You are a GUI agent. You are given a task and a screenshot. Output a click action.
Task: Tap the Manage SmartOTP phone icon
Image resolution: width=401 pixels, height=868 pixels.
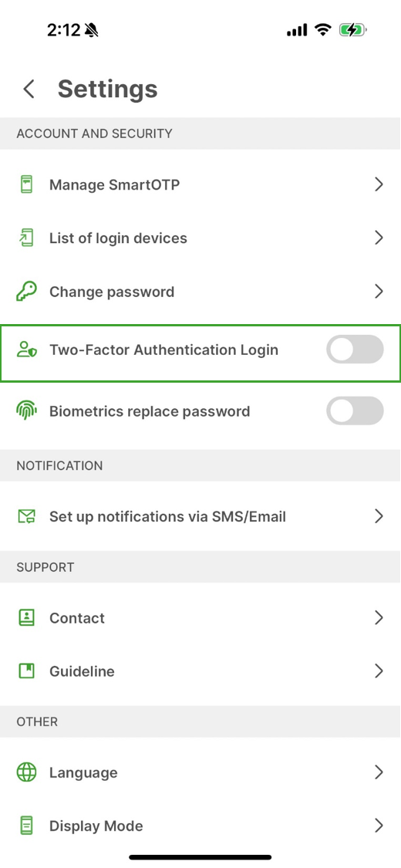26,184
